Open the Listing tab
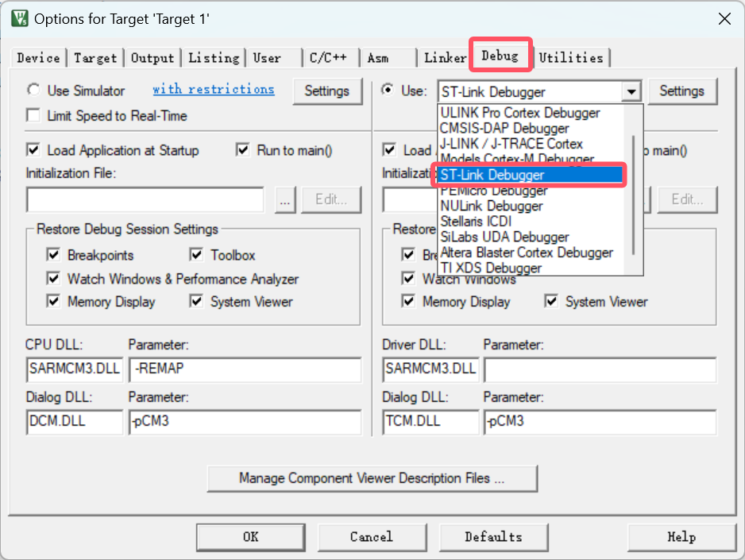This screenshot has height=560, width=745. [x=214, y=58]
